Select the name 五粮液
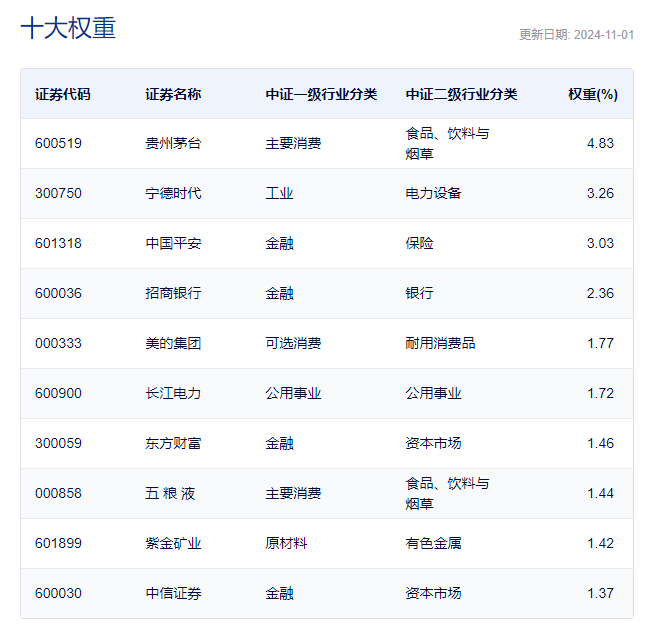The image size is (669, 630). pyautogui.click(x=170, y=493)
